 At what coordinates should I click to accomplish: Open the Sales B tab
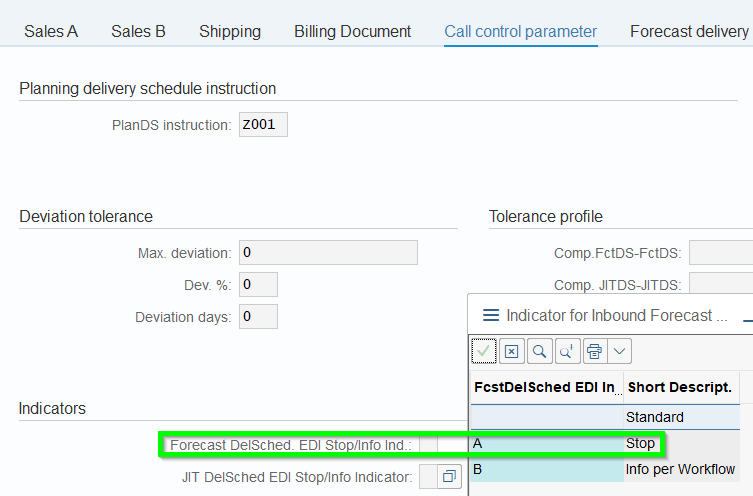point(138,31)
